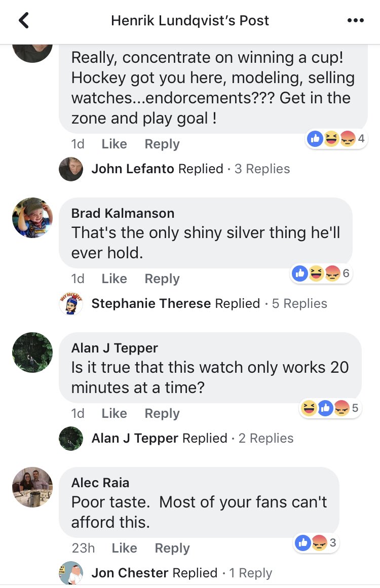View the four reactions on top comment
The width and height of the screenshot is (380, 588).
click(336, 139)
